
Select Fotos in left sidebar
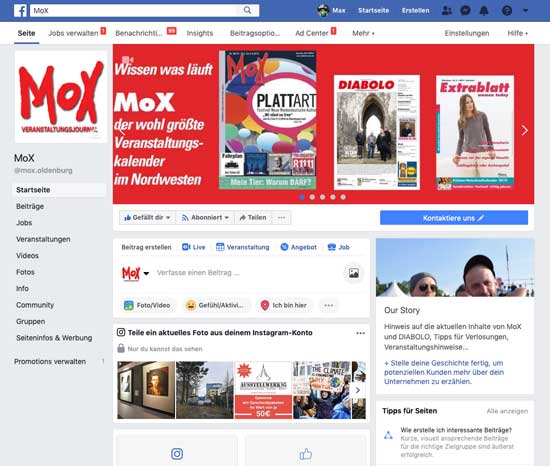25,272
